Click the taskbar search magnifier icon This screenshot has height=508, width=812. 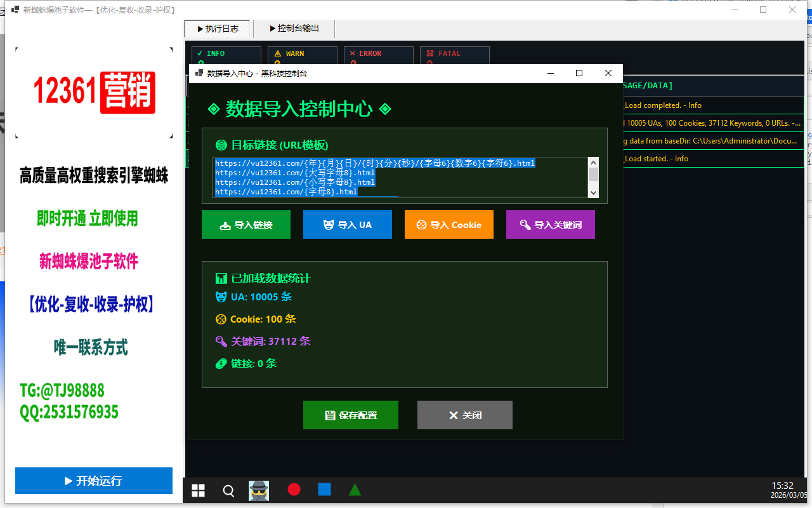[x=228, y=490]
